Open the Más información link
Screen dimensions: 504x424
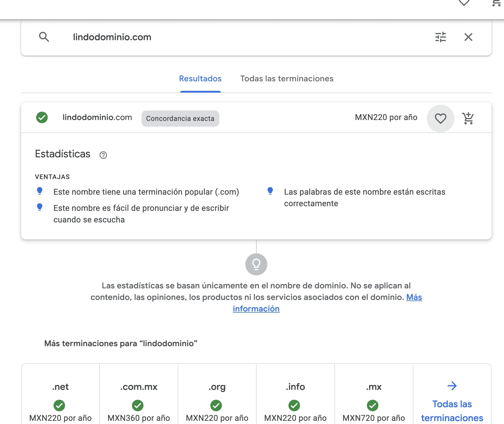256,308
